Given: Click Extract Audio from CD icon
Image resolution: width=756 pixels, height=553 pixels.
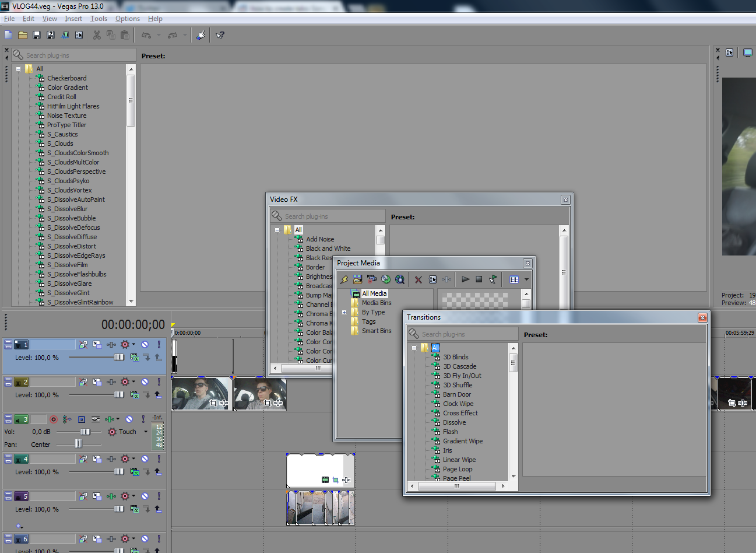Looking at the screenshot, I should click(x=385, y=279).
